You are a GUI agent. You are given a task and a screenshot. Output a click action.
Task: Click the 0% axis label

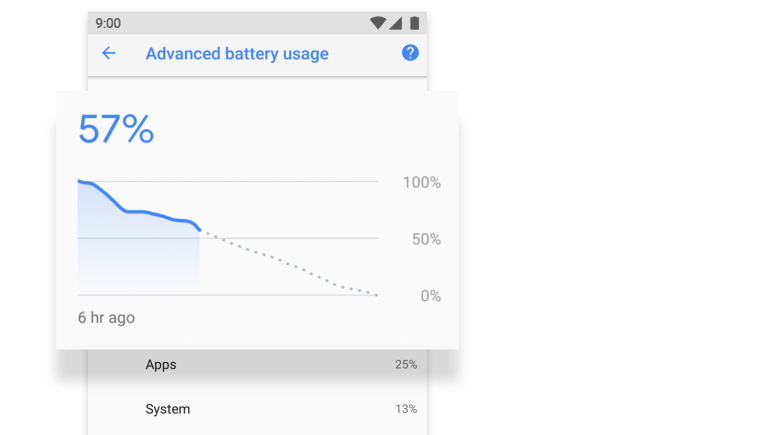click(430, 296)
